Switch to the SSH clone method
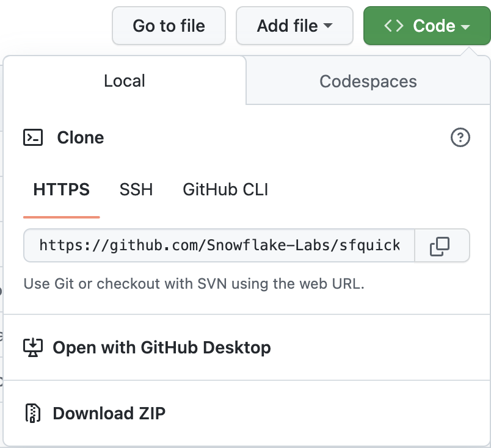 click(136, 189)
